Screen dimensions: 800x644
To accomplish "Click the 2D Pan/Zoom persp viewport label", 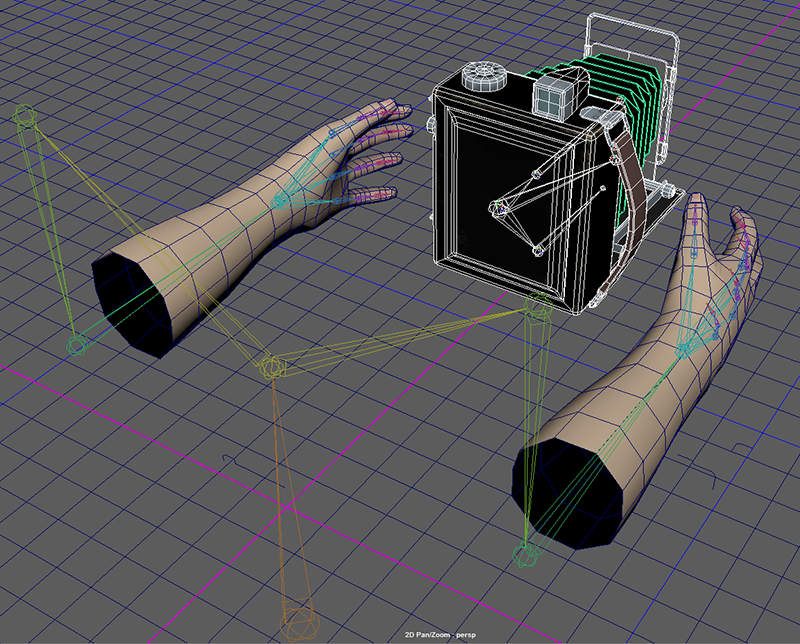I will coord(439,635).
